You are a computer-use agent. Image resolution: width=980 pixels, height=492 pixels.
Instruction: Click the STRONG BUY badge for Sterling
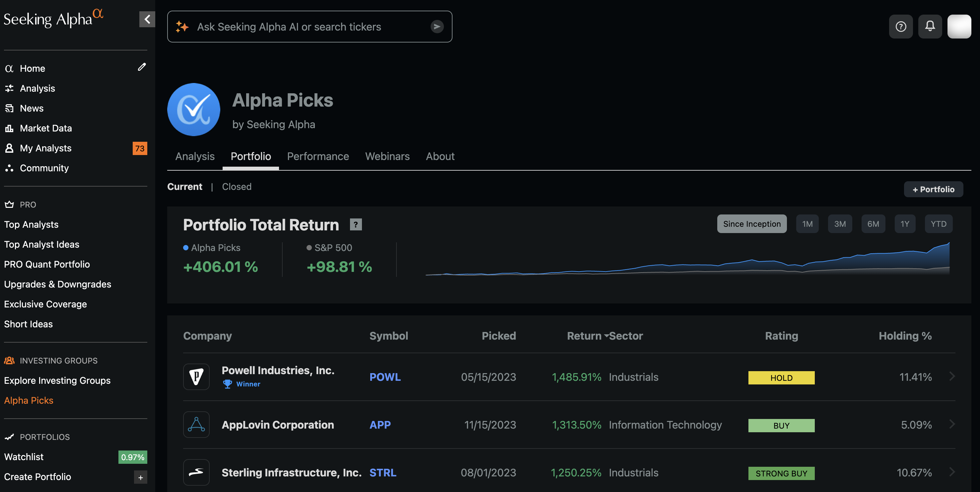781,473
